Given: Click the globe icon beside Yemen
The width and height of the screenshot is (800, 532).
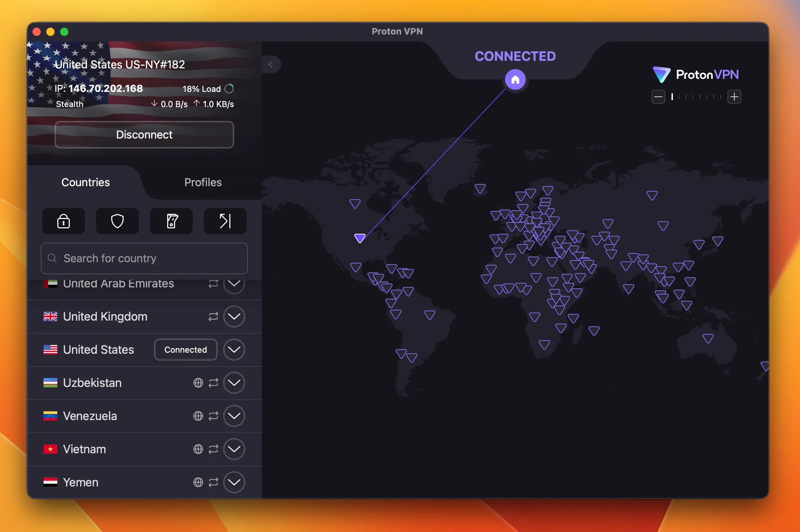Looking at the screenshot, I should point(198,482).
